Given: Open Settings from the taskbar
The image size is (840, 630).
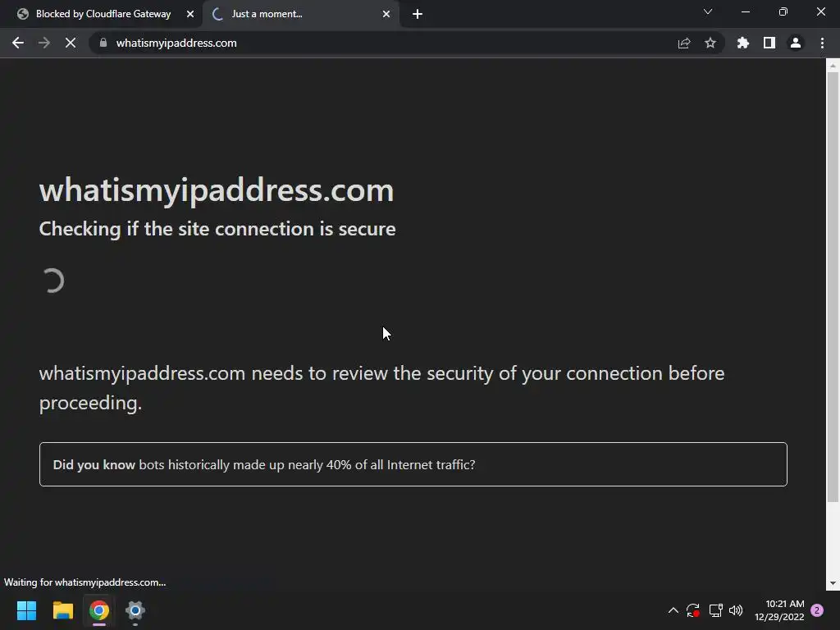Looking at the screenshot, I should pyautogui.click(x=135, y=610).
